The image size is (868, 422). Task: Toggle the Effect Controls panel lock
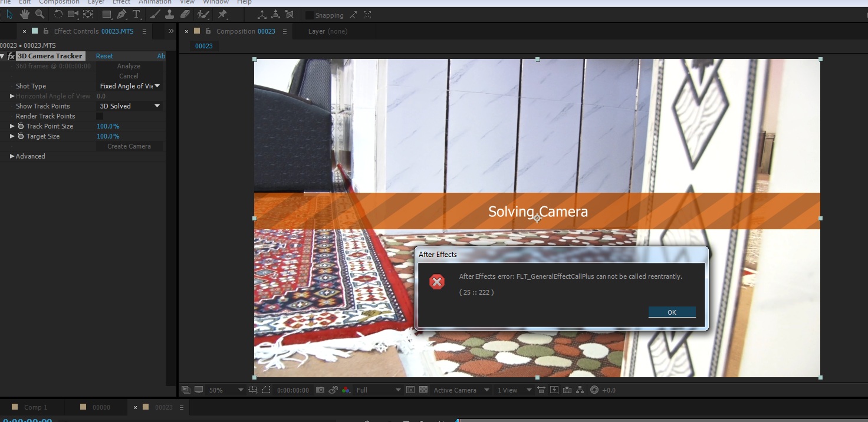[x=46, y=31]
